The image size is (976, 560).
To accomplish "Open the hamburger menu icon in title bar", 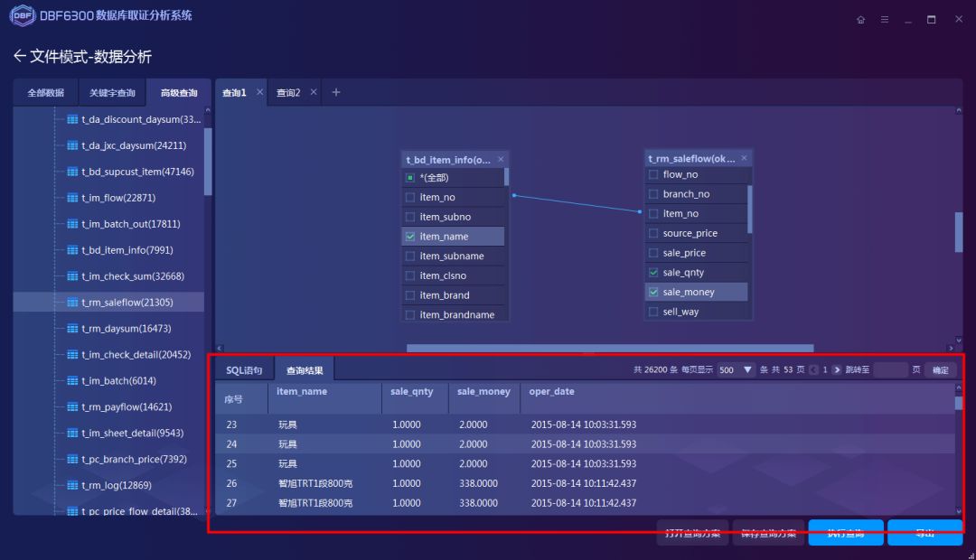I will (x=885, y=20).
